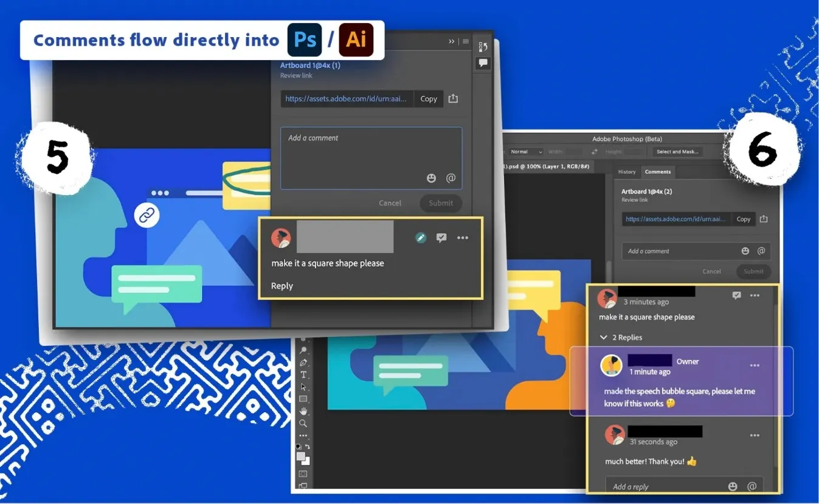
Task: Switch to the Comments tab
Action: 657,171
